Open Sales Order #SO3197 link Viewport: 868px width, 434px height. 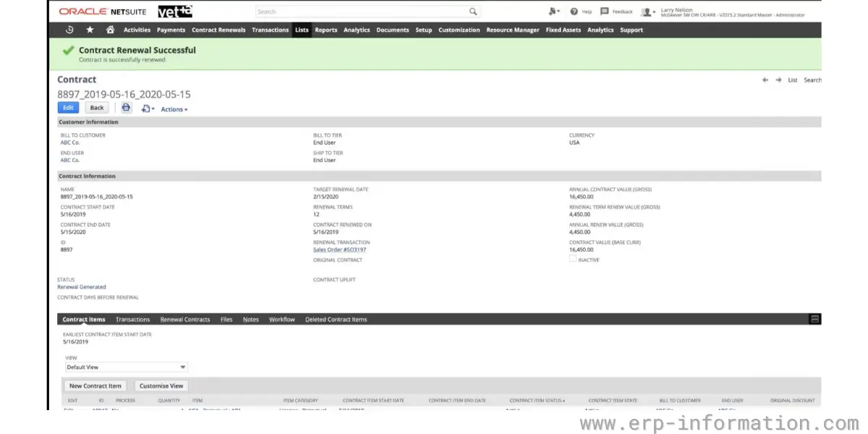(340, 250)
